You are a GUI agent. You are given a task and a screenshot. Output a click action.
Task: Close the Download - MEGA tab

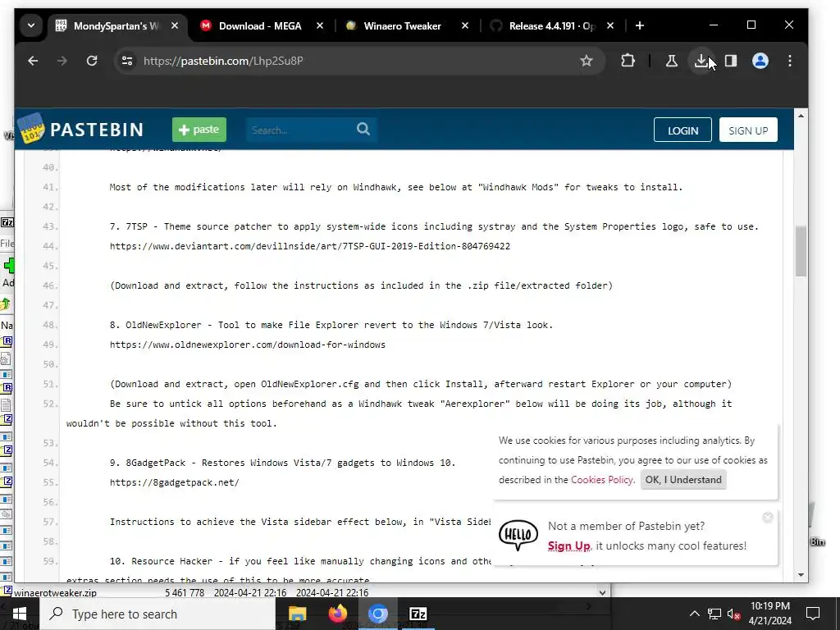[x=320, y=25]
